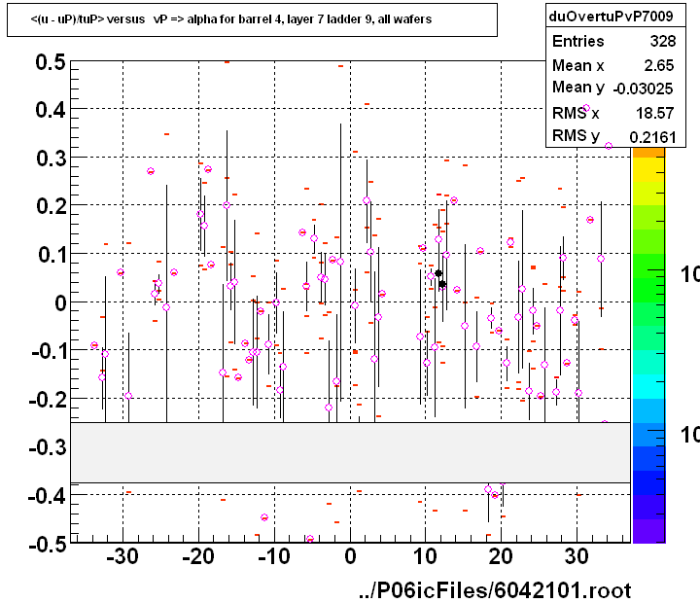700x603 pixels.
Task: Pick the cyan band of color palette
Action: click(648, 387)
